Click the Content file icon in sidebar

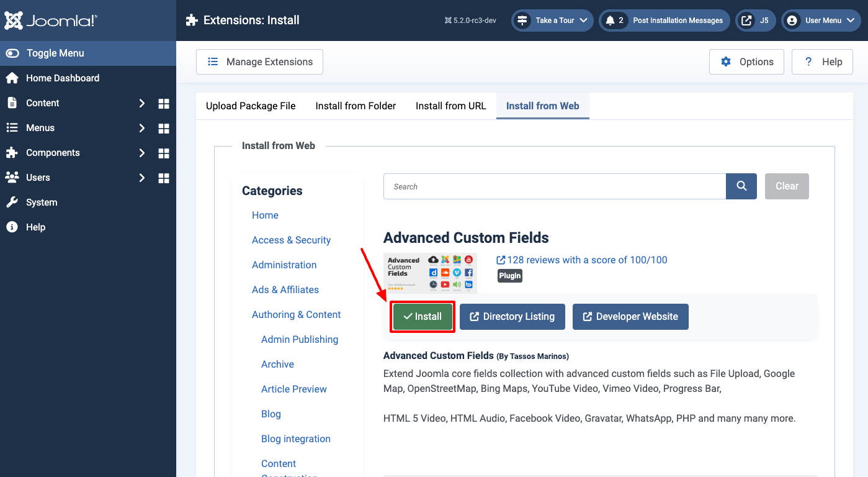(12, 103)
